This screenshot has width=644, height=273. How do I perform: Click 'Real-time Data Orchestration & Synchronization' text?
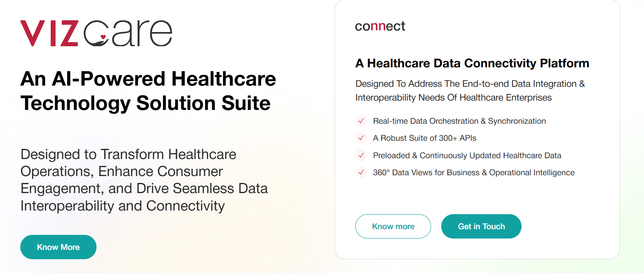click(459, 121)
